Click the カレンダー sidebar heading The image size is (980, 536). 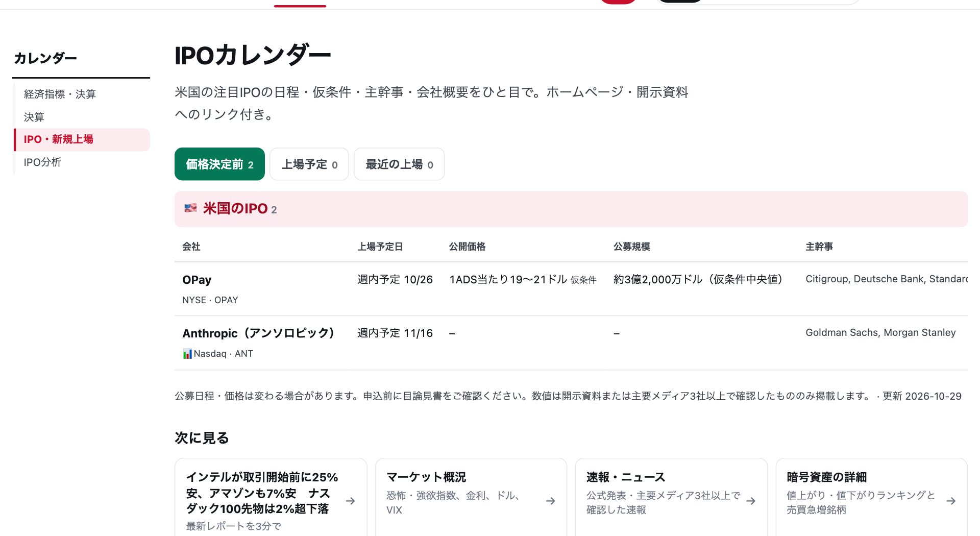[x=45, y=58]
